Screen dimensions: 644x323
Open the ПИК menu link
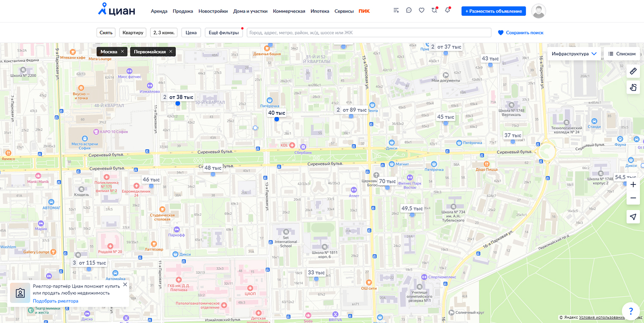click(x=364, y=11)
